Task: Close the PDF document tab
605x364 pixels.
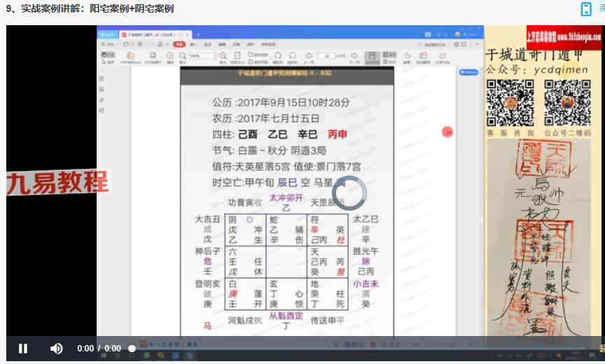Action: pos(188,35)
